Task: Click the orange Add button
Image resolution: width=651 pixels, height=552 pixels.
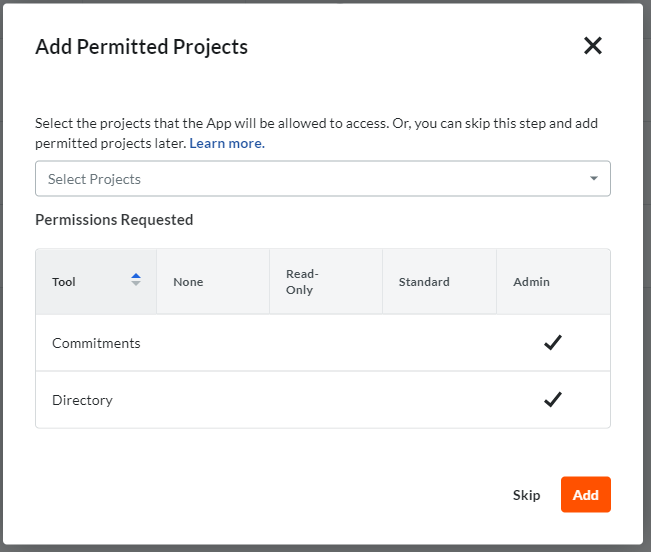Action: (x=585, y=494)
